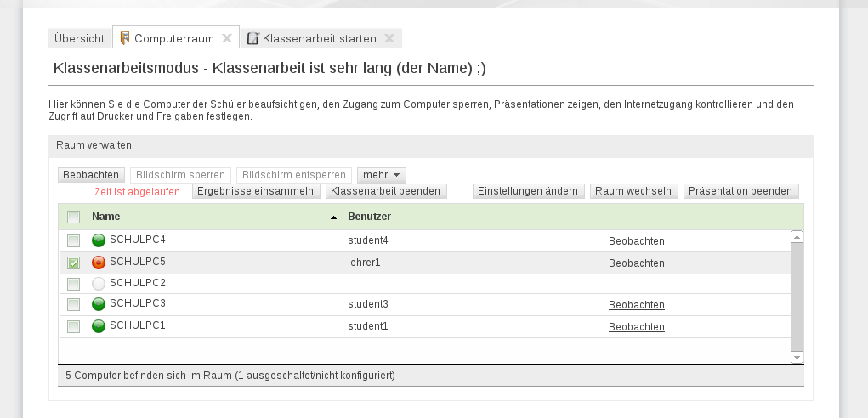Click the red status icon for SCHULPC5
Screen dimensions: 868x418
(x=99, y=263)
